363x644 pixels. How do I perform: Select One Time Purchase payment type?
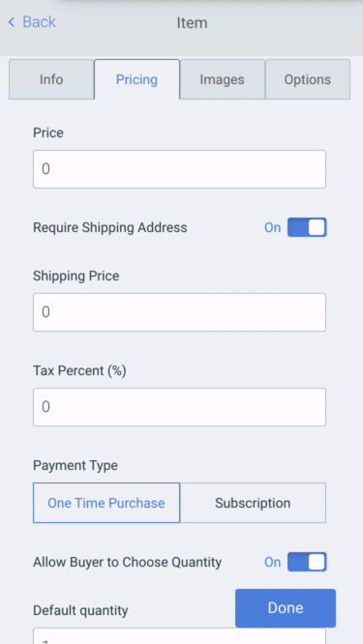pyautogui.click(x=106, y=503)
